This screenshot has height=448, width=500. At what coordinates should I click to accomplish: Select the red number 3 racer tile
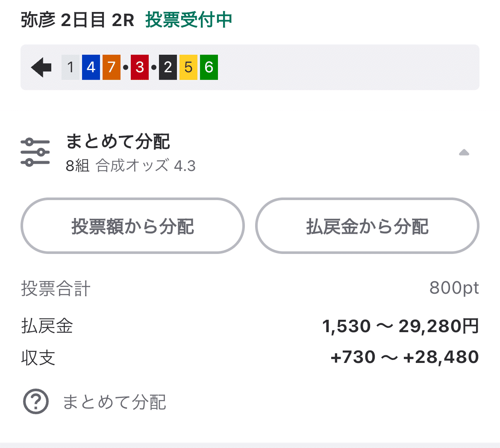pos(139,67)
